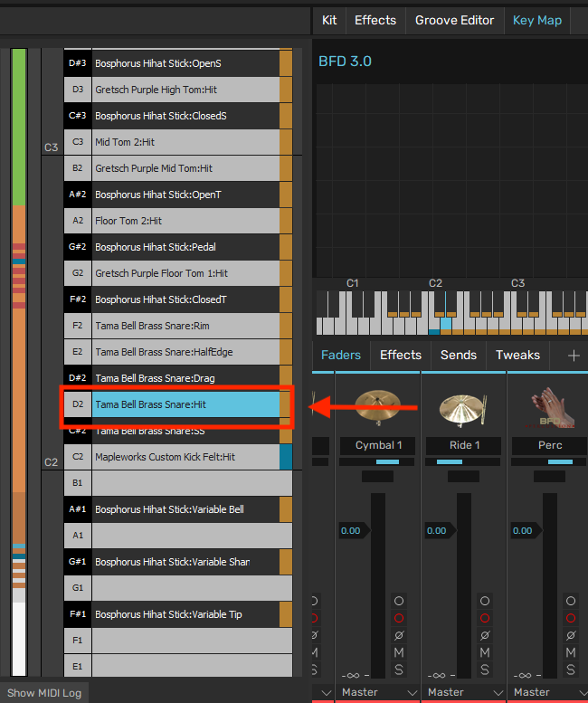Image resolution: width=588 pixels, height=703 pixels.
Task: Select E2 Tama Bell Brass Snare:HalfEdge row
Action: coord(178,352)
